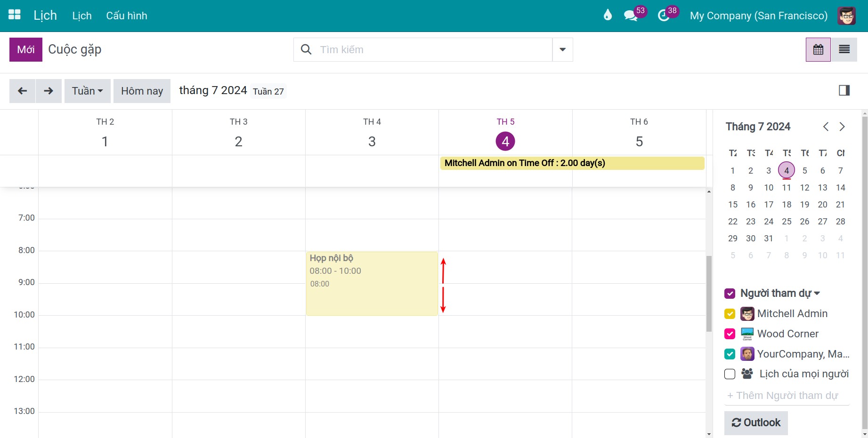
Task: Switch to calendar view icon
Action: (x=818, y=49)
